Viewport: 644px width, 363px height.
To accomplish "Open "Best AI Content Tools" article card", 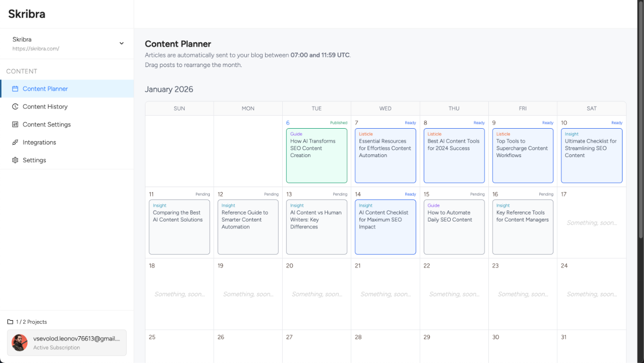I will tap(454, 155).
